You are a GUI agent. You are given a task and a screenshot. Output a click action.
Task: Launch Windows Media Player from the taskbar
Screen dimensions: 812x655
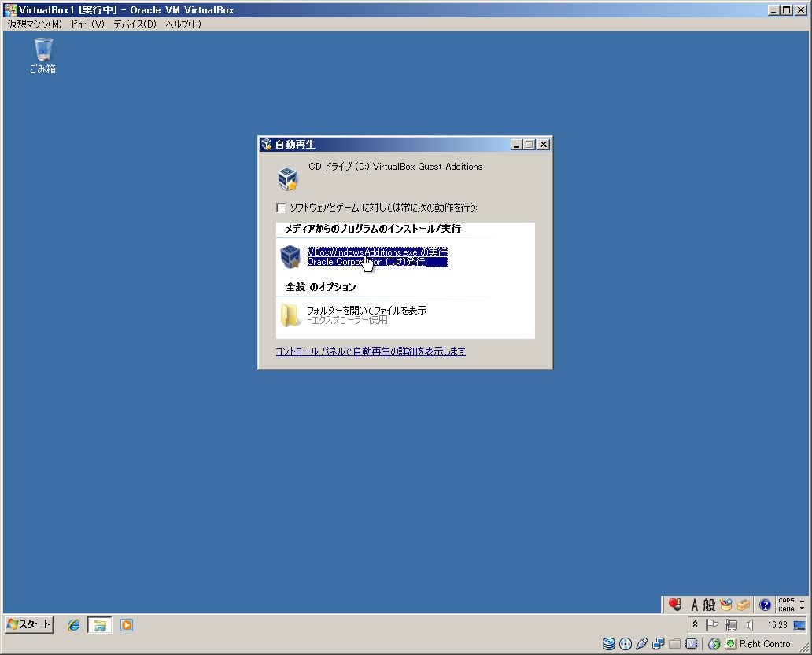click(x=127, y=625)
